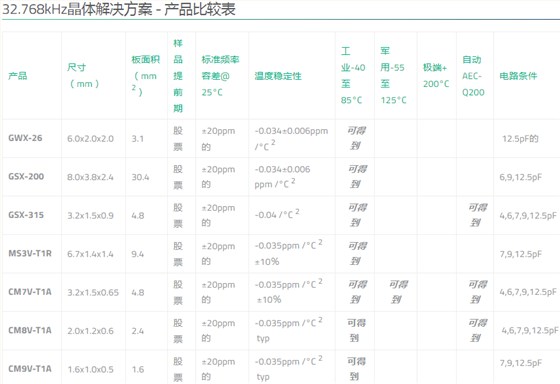Click GSX-315 circuit condition 4,6,7,9,12.5pF
560x384 pixels.
528,216
